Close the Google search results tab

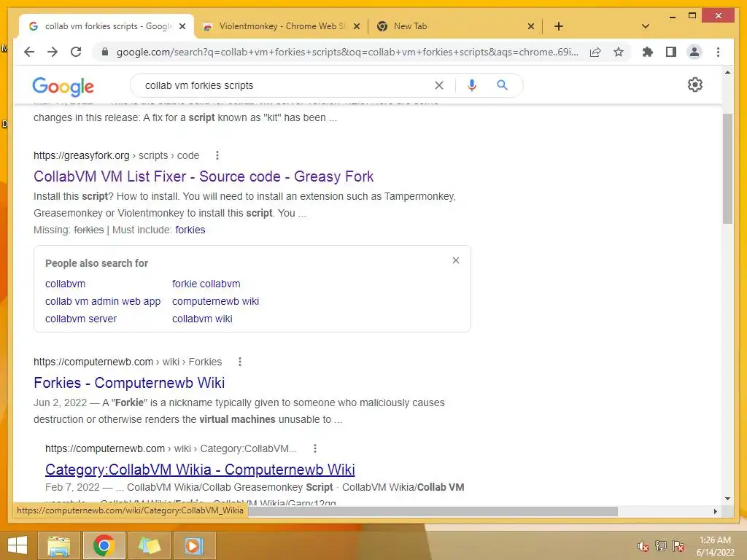(x=182, y=27)
